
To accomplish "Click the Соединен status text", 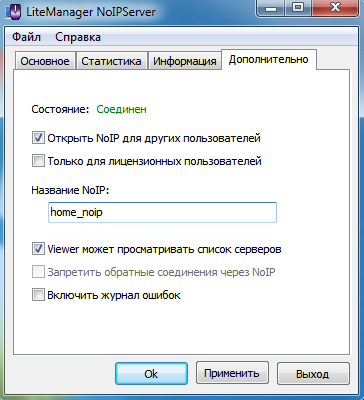I will pyautogui.click(x=121, y=109).
